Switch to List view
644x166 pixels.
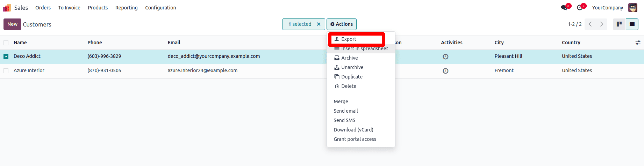632,24
